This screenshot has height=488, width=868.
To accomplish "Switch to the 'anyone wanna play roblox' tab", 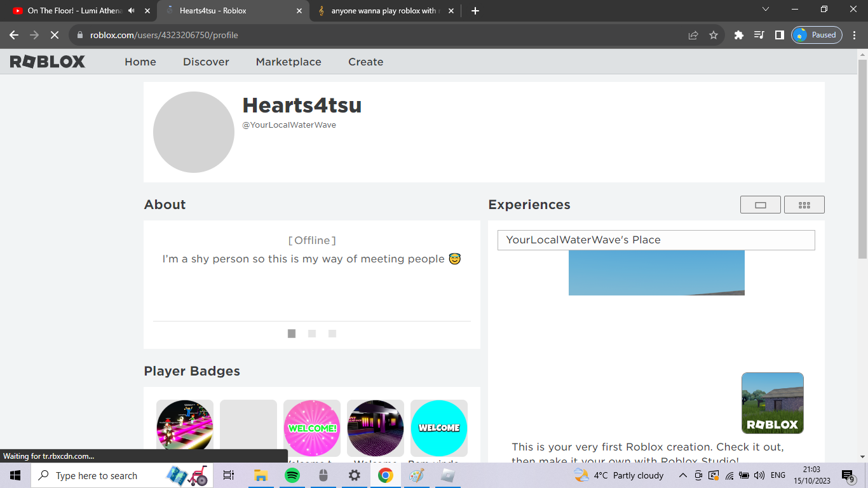I will point(385,11).
